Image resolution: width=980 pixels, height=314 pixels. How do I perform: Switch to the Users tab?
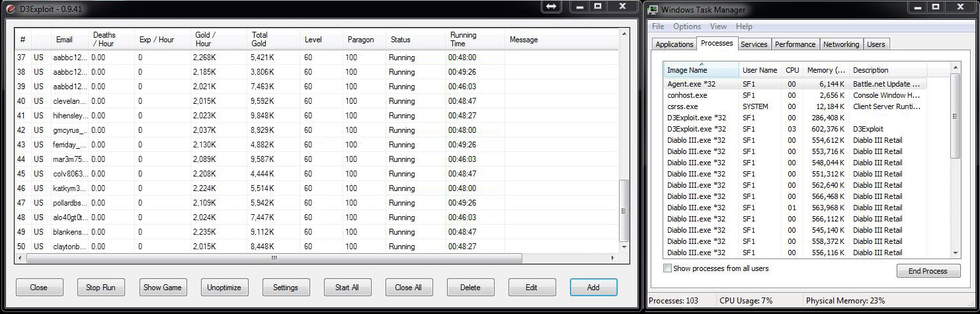[876, 44]
